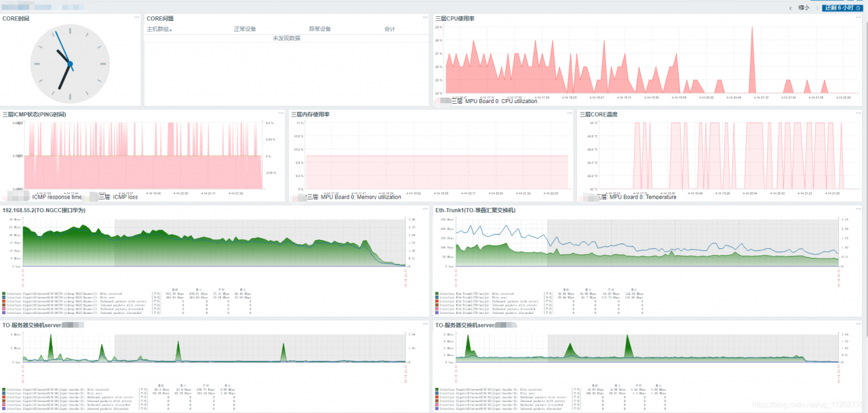The image size is (868, 413).
Task: Click the analog clock face
Action: coord(70,63)
